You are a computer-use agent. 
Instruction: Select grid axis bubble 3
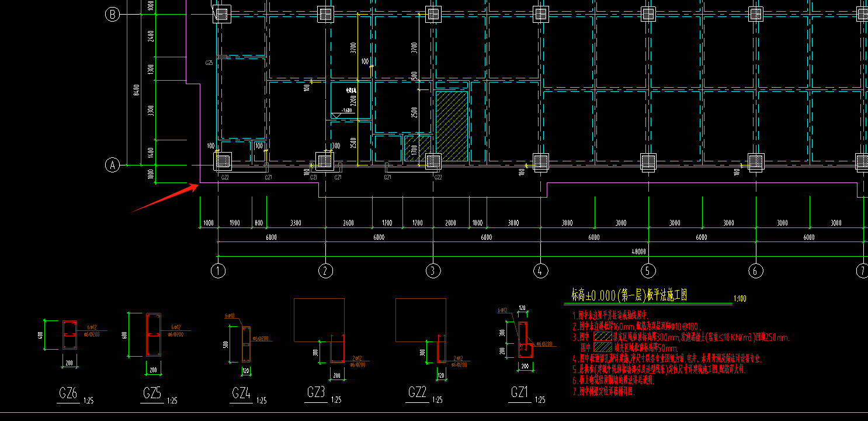click(x=433, y=271)
